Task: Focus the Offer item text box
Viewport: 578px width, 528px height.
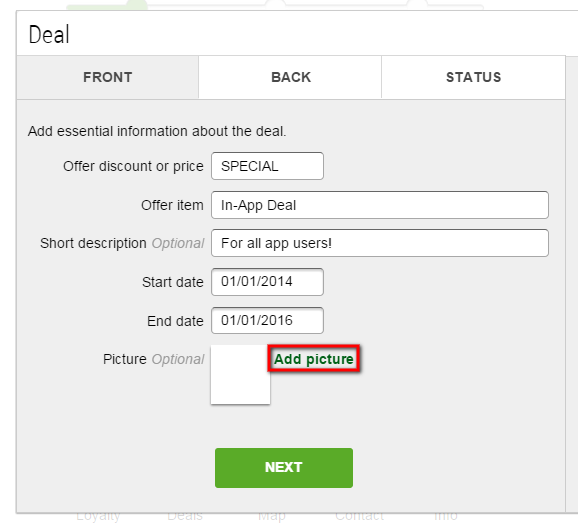Action: (380, 205)
